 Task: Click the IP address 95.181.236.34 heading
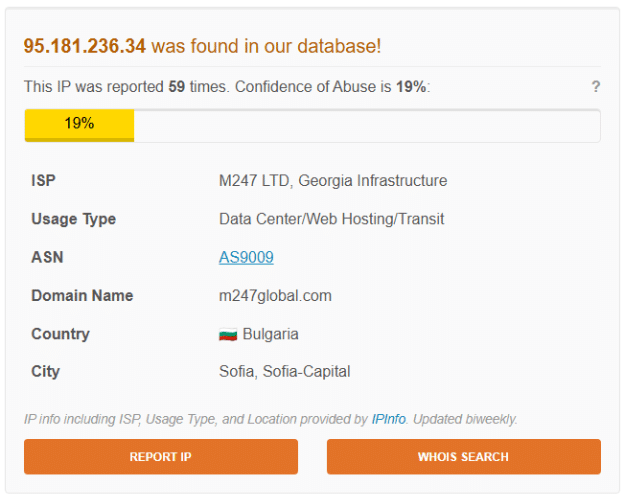pos(85,46)
